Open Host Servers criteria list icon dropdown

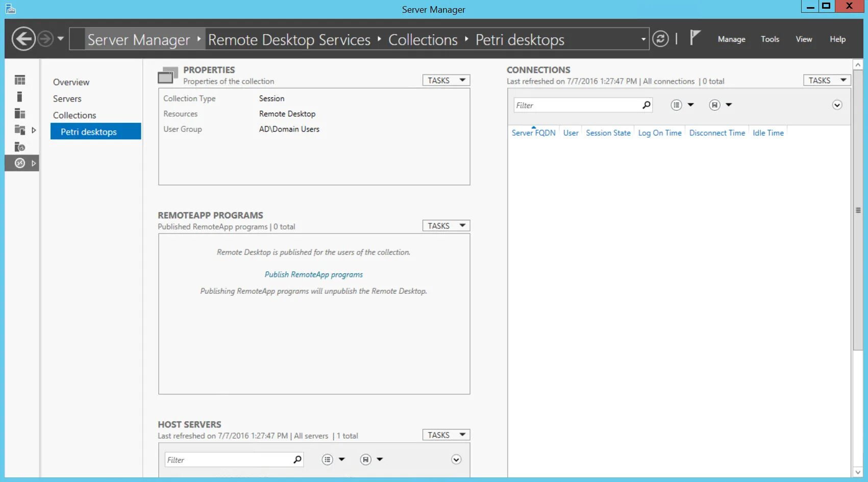pyautogui.click(x=333, y=460)
